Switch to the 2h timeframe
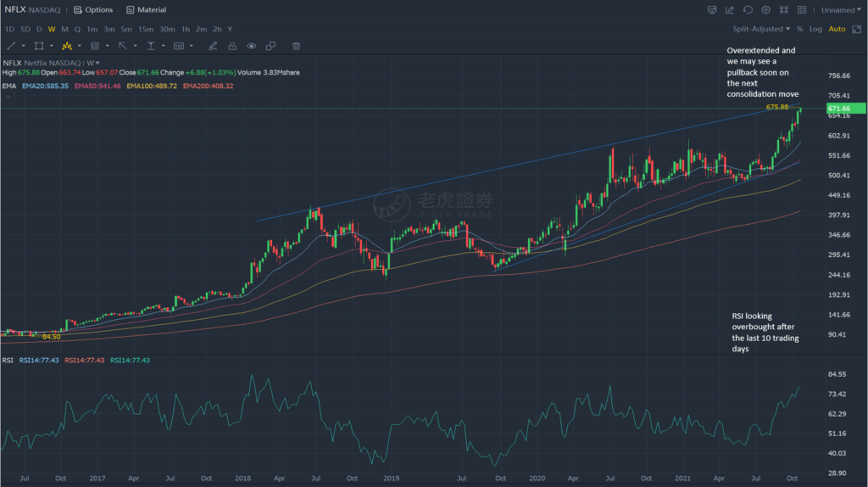This screenshot has width=868, height=487. tap(217, 30)
